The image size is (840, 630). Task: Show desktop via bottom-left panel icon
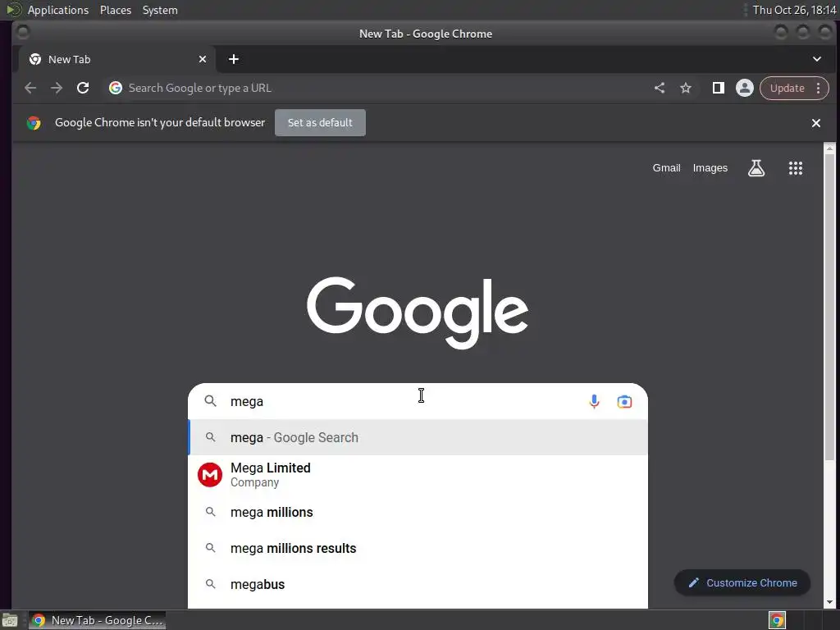tap(10, 620)
